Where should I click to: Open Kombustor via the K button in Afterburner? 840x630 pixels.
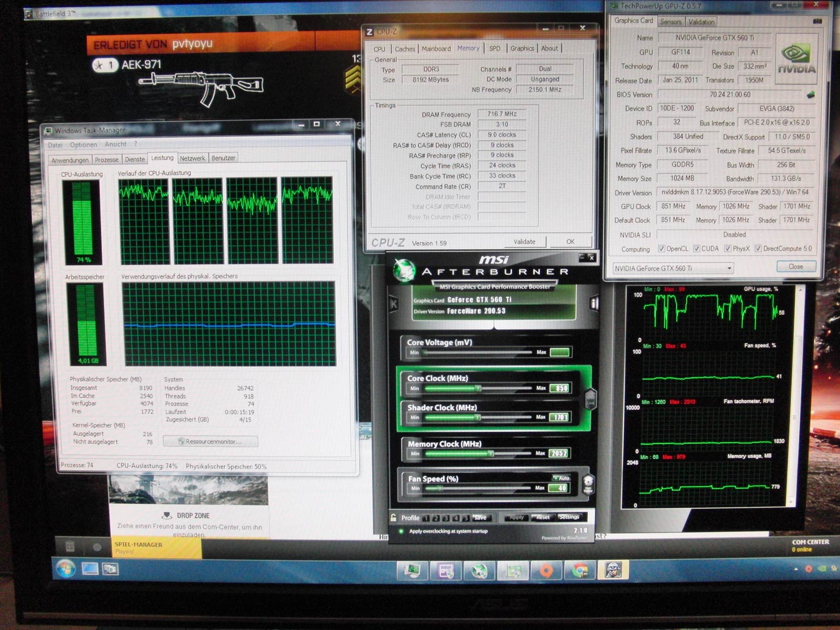click(x=394, y=303)
